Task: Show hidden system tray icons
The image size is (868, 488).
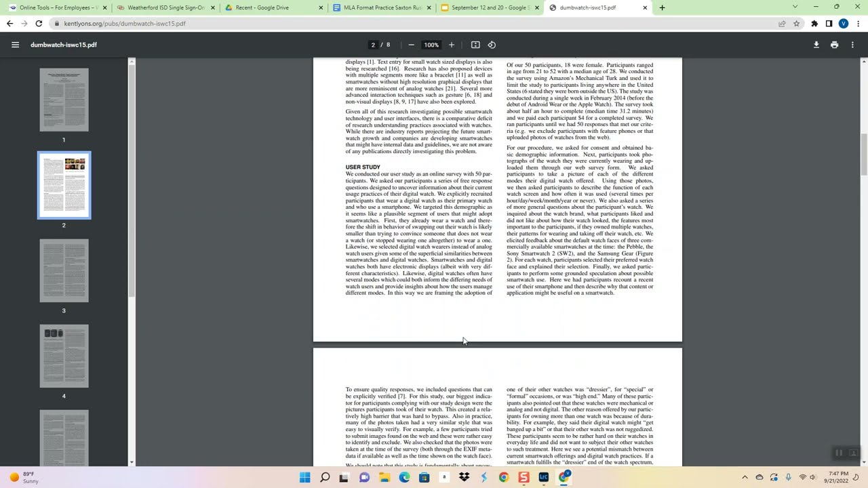Action: pyautogui.click(x=745, y=477)
